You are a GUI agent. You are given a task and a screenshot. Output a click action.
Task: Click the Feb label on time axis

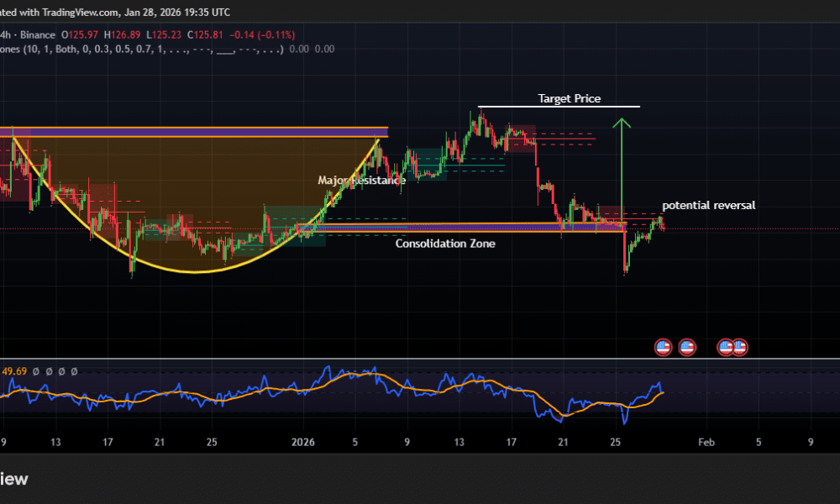[x=706, y=442]
